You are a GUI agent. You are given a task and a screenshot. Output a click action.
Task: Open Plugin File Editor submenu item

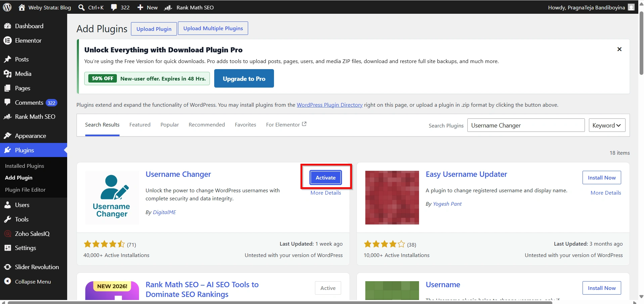[x=25, y=190]
